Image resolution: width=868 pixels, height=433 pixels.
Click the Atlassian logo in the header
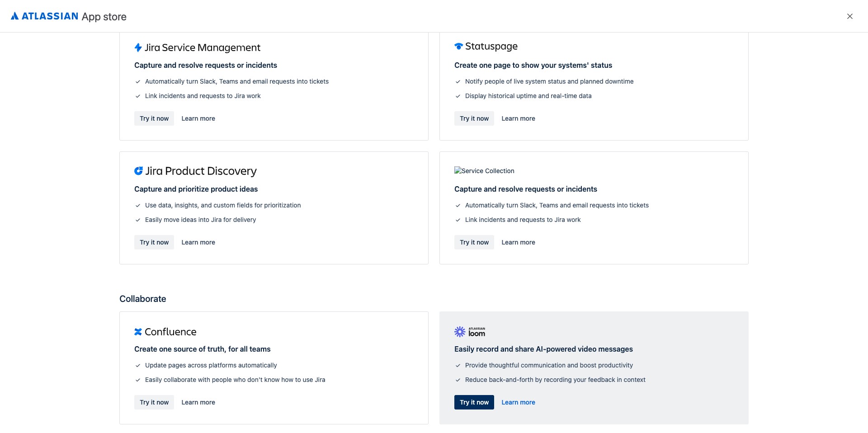pyautogui.click(x=44, y=16)
